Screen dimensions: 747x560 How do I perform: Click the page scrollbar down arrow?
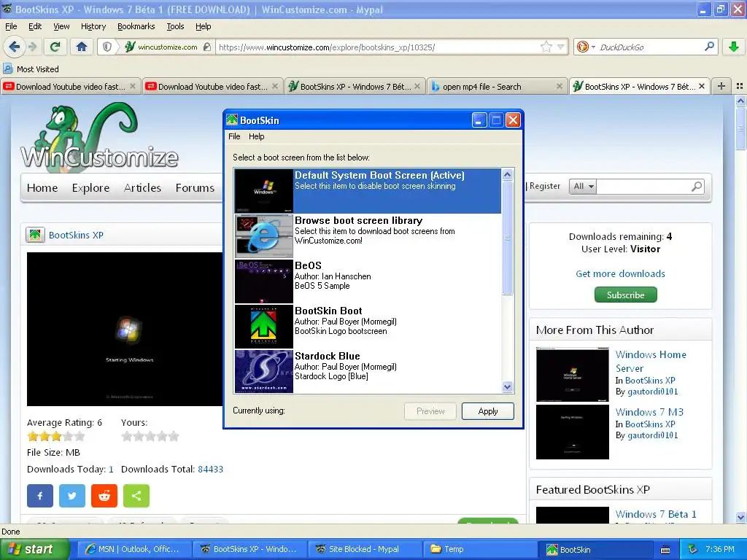[x=740, y=517]
